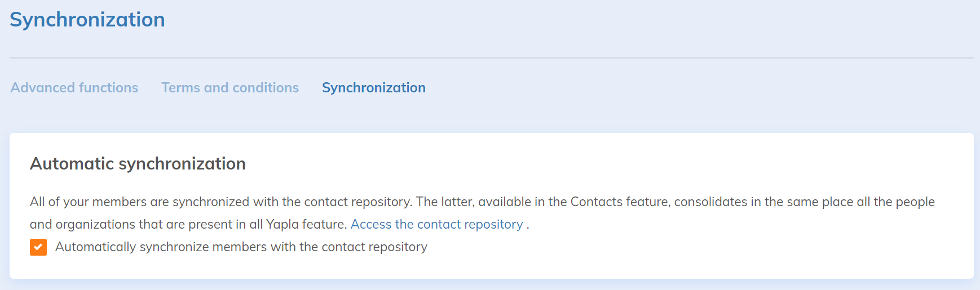The height and width of the screenshot is (290, 980).
Task: Click the 'Synchronization' page title
Action: (87, 20)
